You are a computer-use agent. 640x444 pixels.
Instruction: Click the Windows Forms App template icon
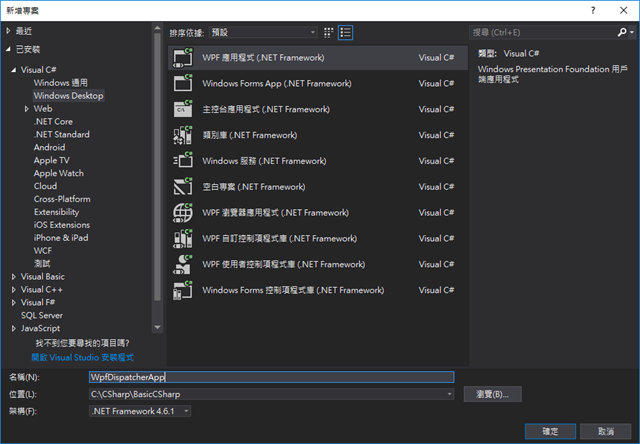tap(183, 83)
